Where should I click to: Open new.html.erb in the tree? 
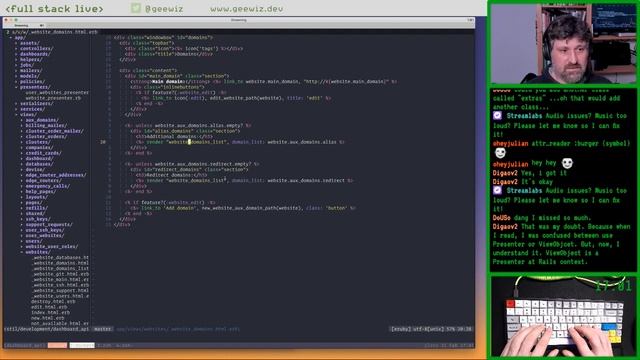pyautogui.click(x=48, y=318)
